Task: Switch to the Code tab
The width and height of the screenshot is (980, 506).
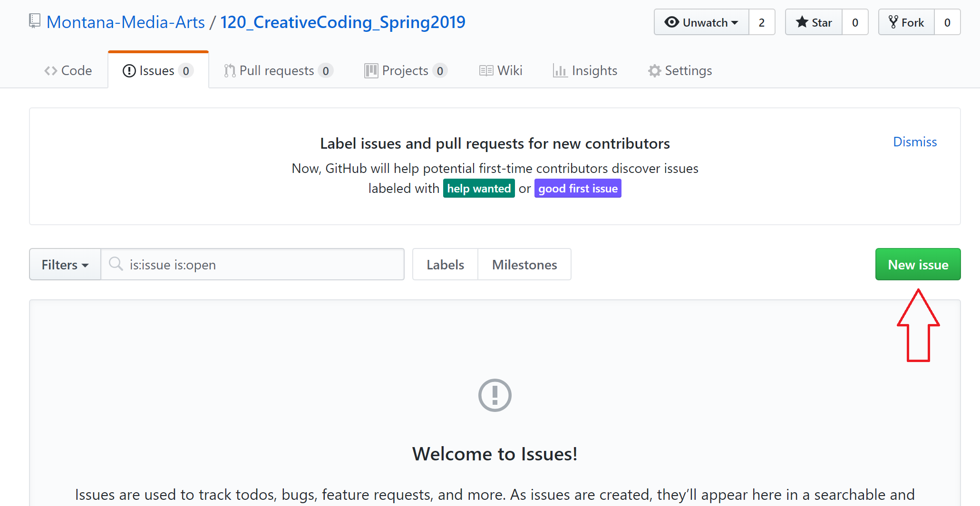Action: 68,71
